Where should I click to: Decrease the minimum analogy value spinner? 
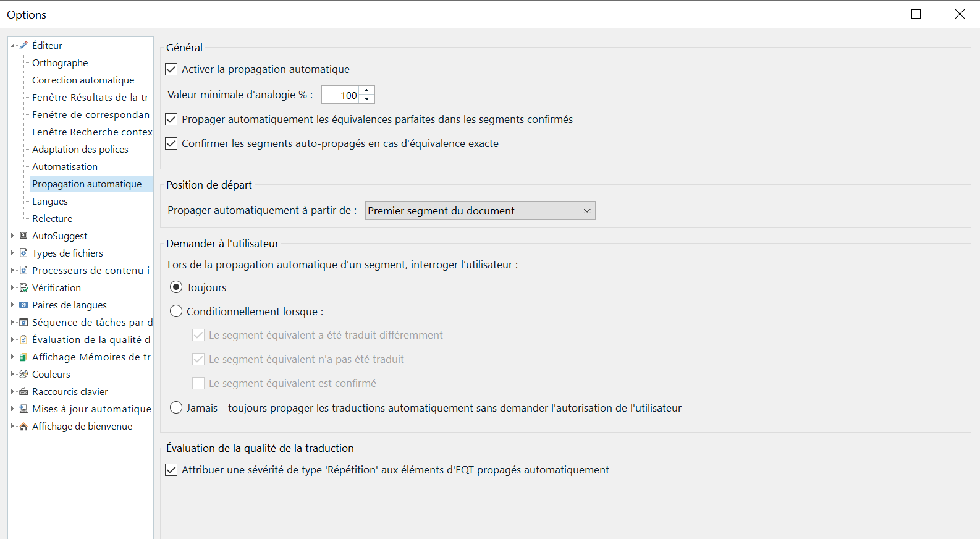[x=367, y=99]
